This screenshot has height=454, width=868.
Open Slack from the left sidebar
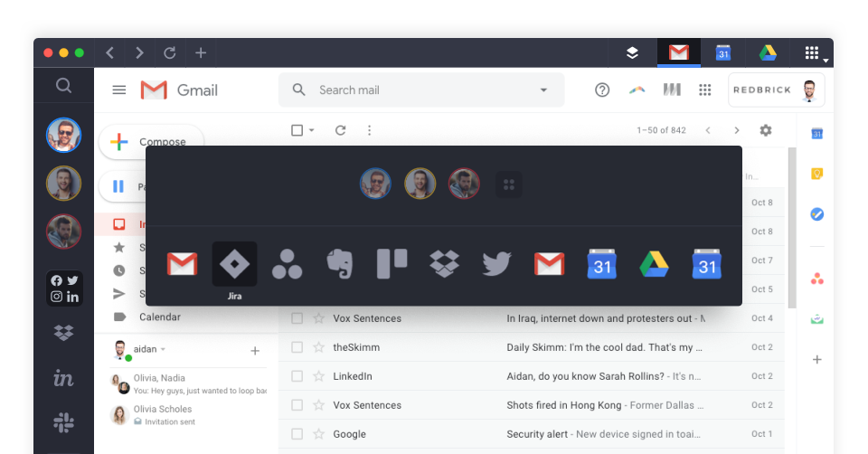(x=63, y=422)
